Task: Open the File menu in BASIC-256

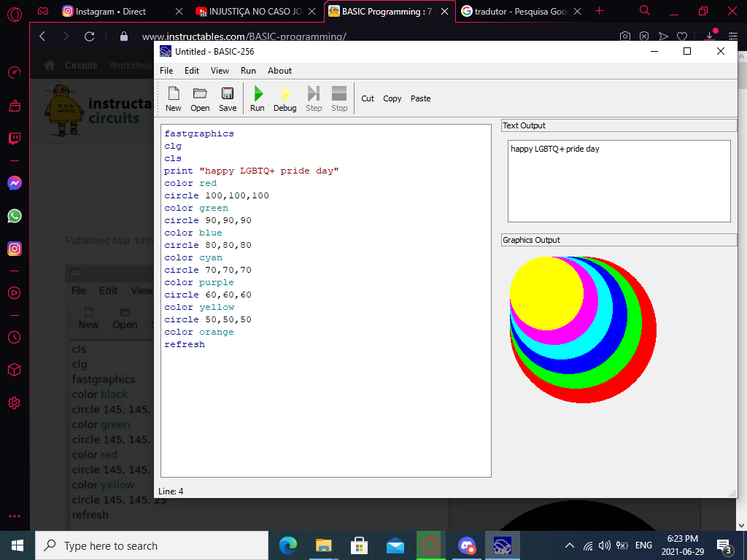Action: click(166, 71)
